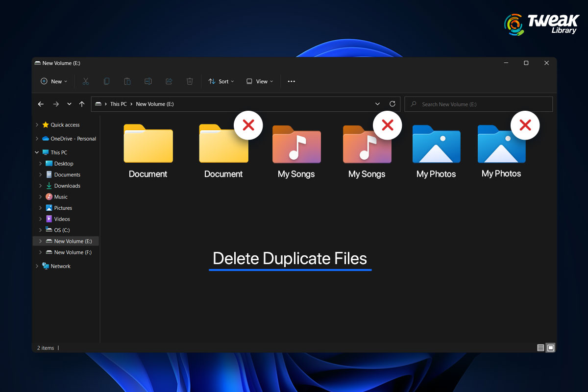Click the Cut scissors icon in toolbar
The width and height of the screenshot is (588, 392).
86,81
